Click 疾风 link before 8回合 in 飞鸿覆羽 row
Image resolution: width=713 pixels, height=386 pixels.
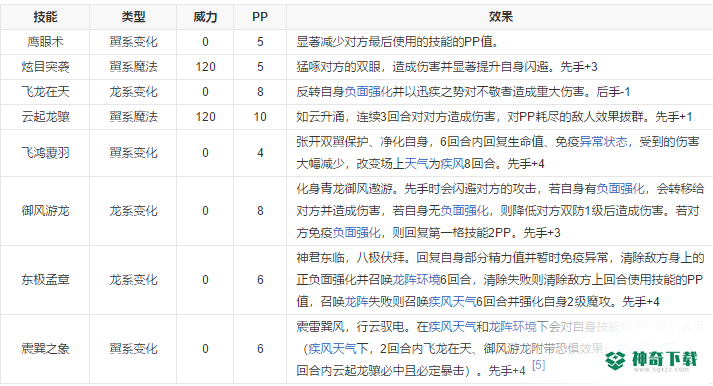[452, 164]
